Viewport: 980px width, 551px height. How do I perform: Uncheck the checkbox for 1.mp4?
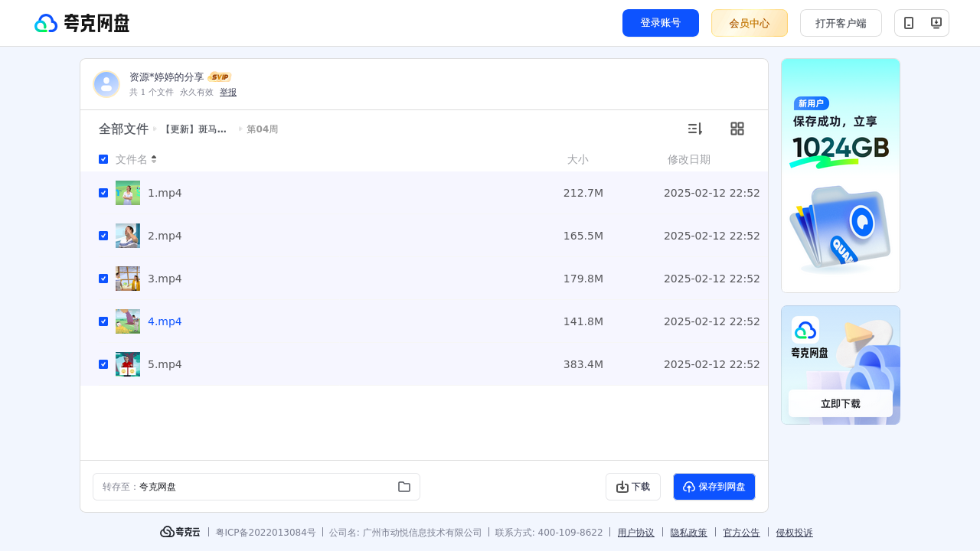[103, 193]
